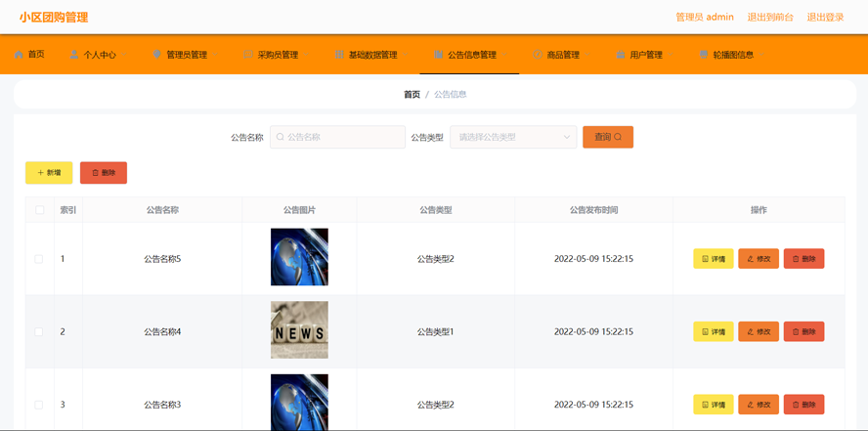Tick the select-all checkbox in table header

[40, 210]
